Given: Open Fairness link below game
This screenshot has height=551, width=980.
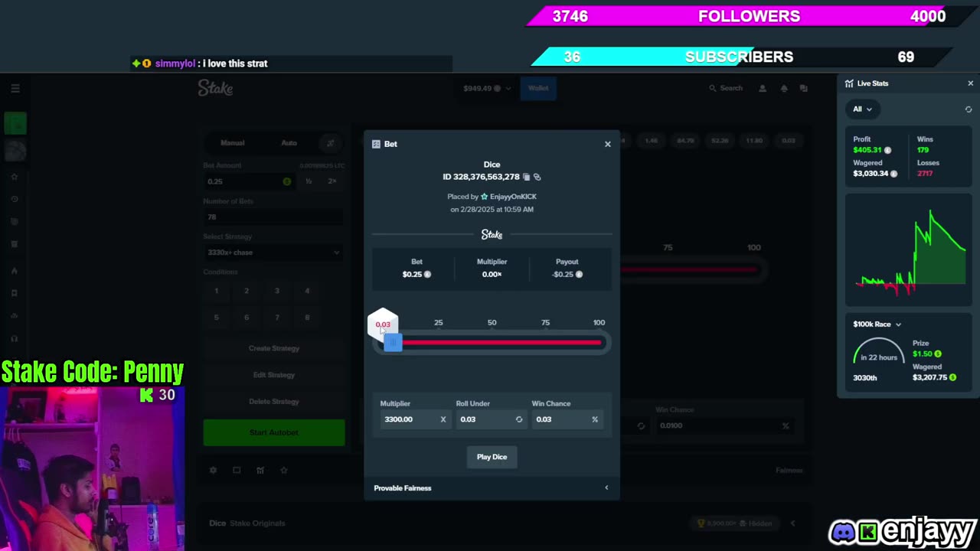Looking at the screenshot, I should pyautogui.click(x=789, y=470).
